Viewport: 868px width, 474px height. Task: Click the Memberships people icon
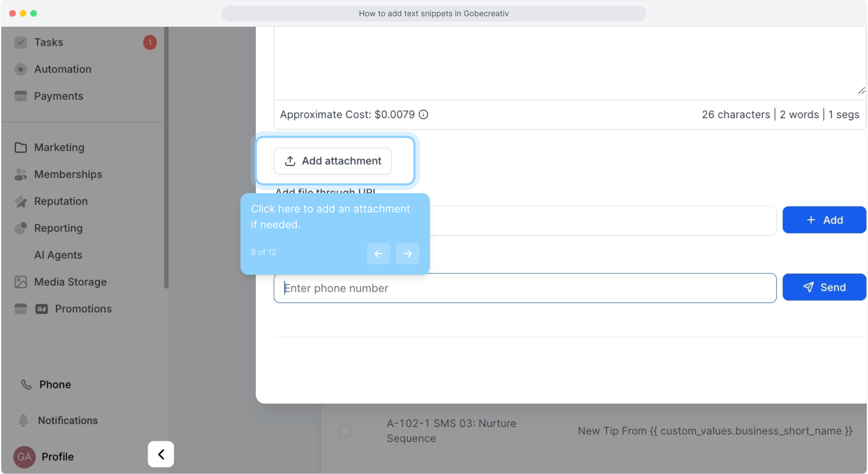[21, 174]
